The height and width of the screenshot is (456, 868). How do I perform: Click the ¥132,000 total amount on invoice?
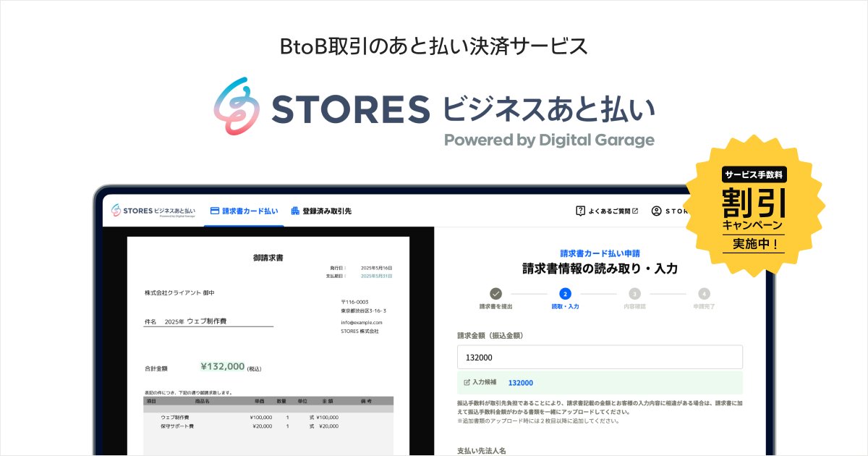[222, 366]
